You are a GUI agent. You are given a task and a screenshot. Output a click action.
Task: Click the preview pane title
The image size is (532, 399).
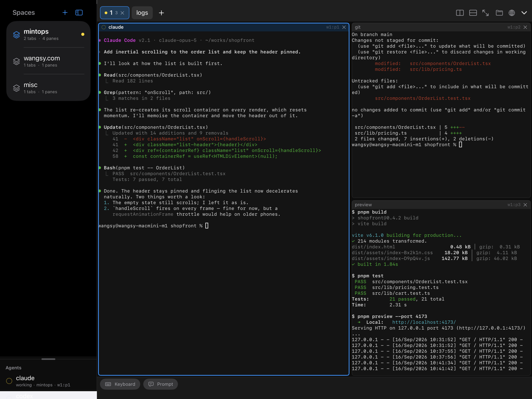tap(363, 205)
